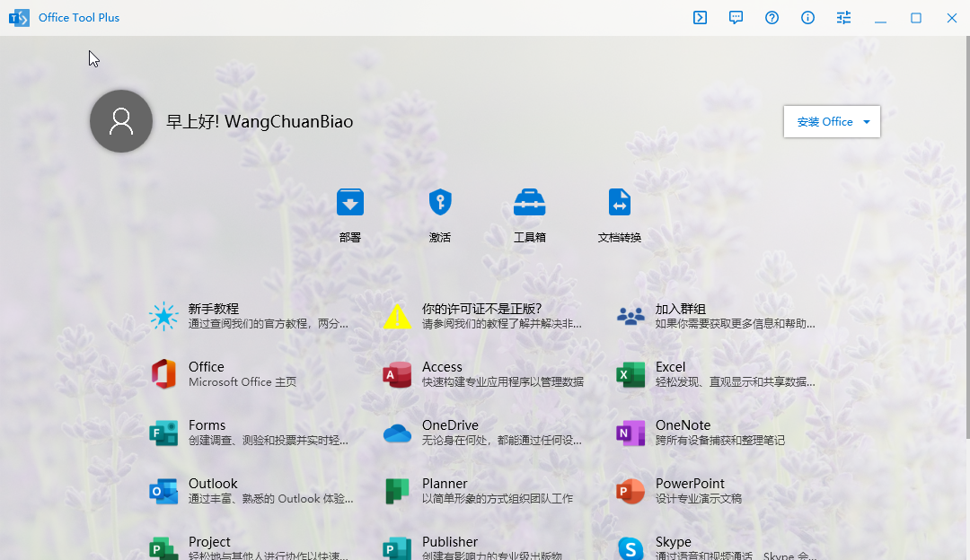Open settings via the sliders icon
This screenshot has height=560, width=970.
point(843,17)
